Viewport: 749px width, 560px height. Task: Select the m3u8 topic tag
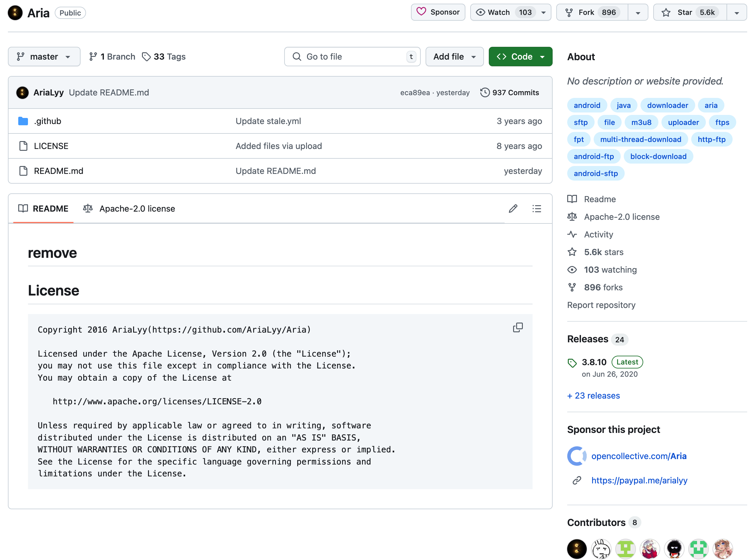(641, 122)
